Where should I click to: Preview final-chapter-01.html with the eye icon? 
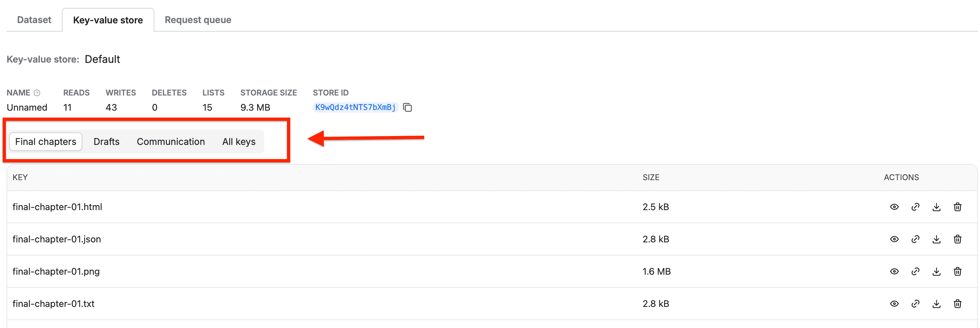tap(894, 207)
